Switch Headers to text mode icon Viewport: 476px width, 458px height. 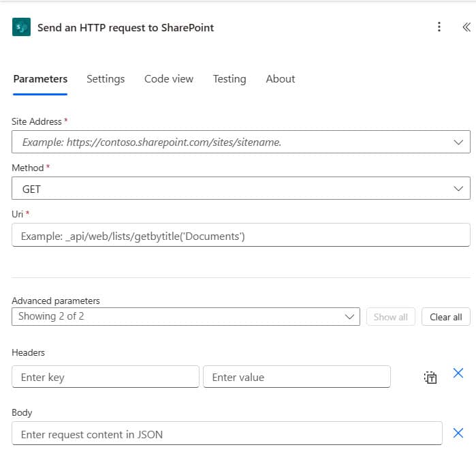[430, 378]
